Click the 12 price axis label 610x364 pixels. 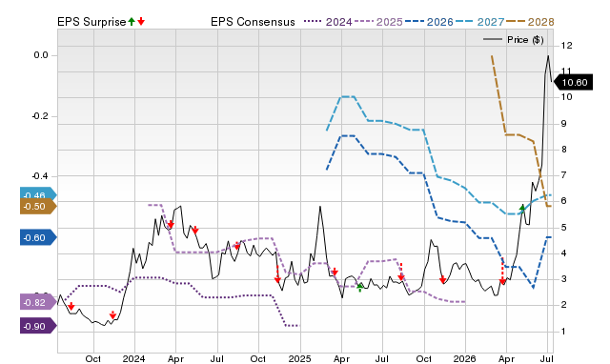coord(567,46)
